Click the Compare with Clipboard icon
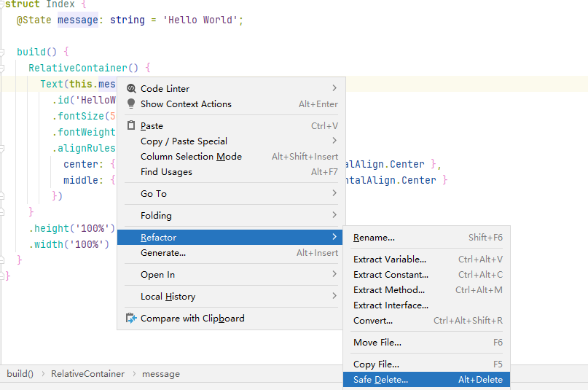588x390 pixels. [x=131, y=319]
